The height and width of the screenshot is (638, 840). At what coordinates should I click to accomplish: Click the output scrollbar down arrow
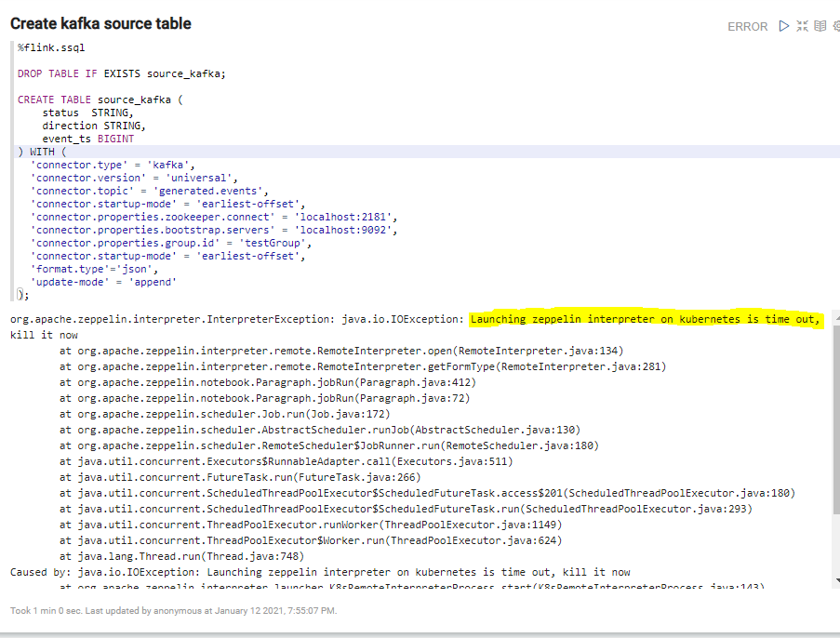click(x=836, y=580)
